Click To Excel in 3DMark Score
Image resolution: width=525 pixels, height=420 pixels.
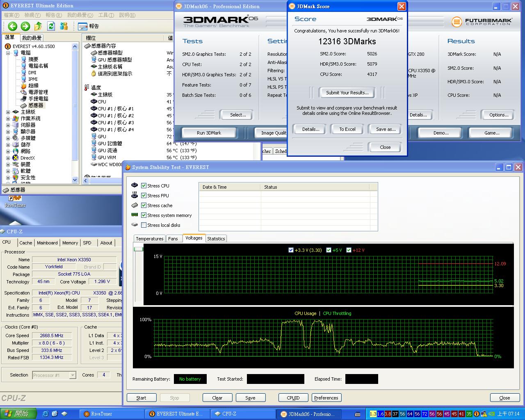coord(347,129)
